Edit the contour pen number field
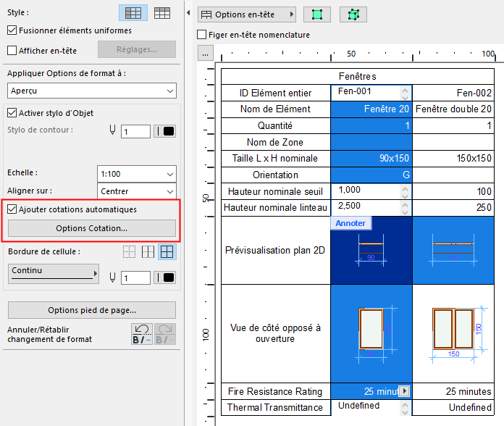504x426 pixels. (135, 132)
